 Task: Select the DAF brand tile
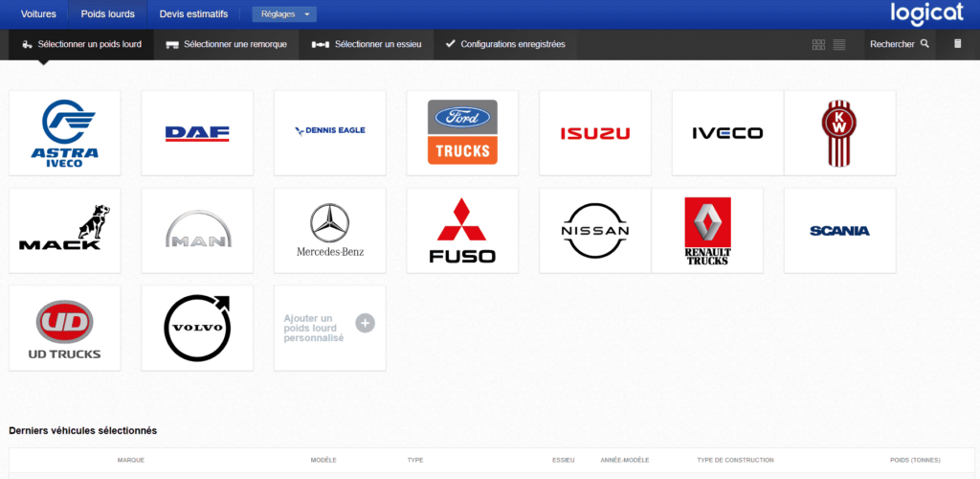click(x=197, y=133)
